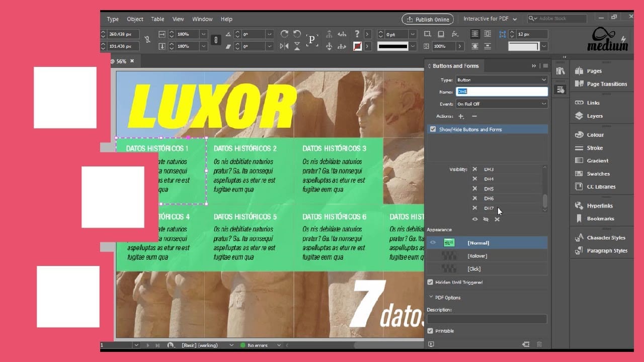Click the rotate 90° clockwise icon
644x362 pixels.
(285, 34)
